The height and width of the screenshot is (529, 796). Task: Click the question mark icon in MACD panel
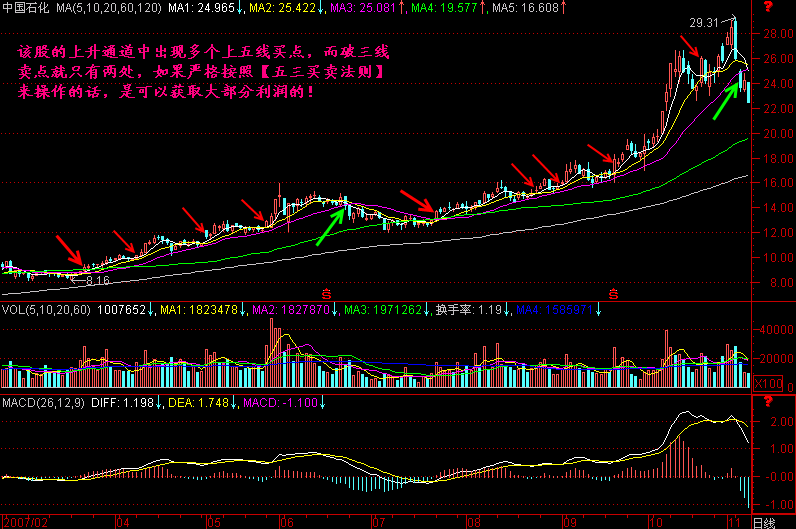(x=767, y=402)
